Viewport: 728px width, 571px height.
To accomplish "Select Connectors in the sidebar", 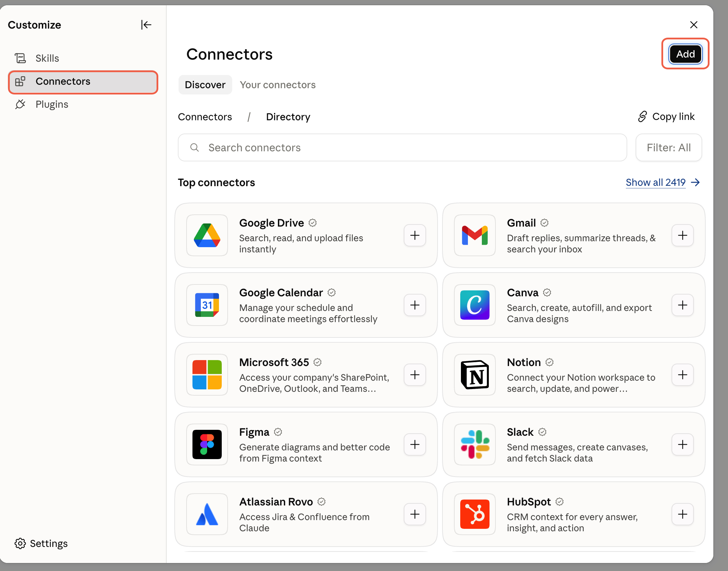I will tap(83, 82).
